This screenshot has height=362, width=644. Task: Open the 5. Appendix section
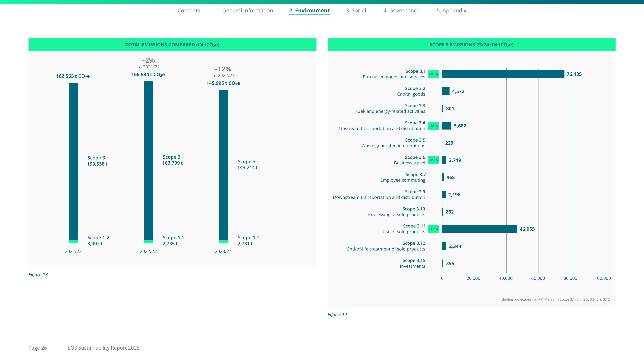click(451, 10)
